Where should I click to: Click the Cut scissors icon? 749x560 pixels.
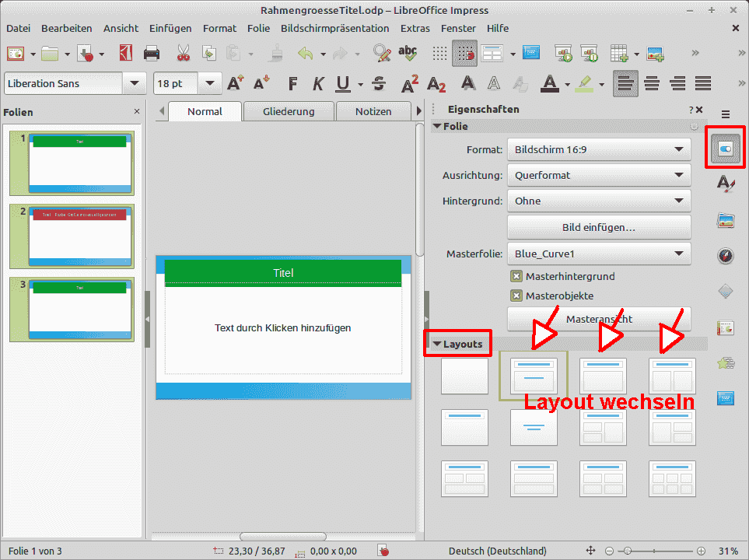click(x=184, y=54)
